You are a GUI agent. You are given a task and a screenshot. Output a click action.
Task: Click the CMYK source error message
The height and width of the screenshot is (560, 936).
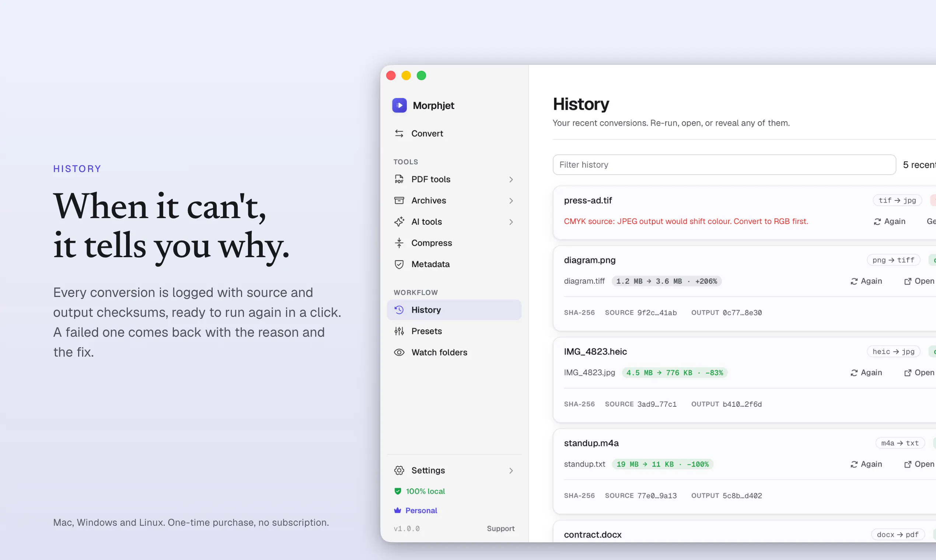(x=686, y=221)
